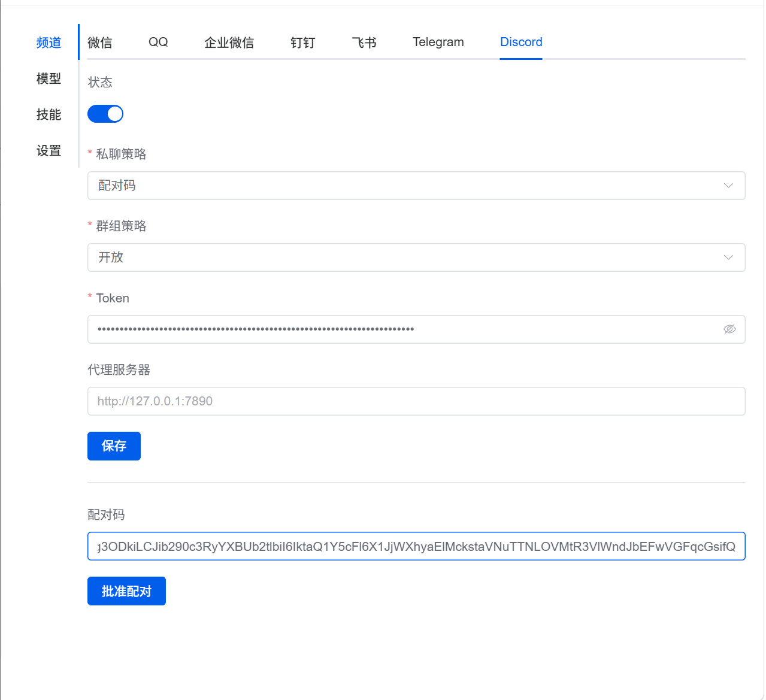The image size is (766, 700).
Task: Switch to the 微信 tab
Action: (100, 43)
